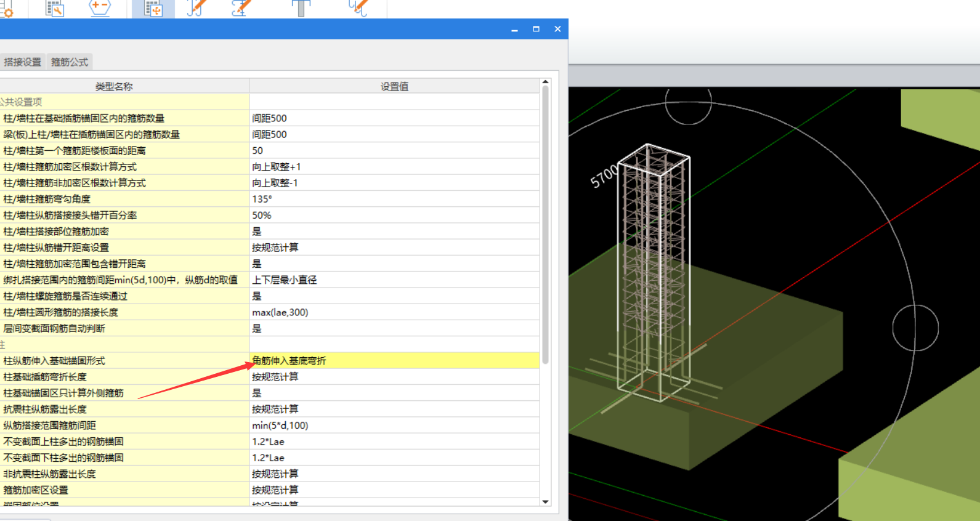980x521 pixels.
Task: Open the 135° value cell
Action: click(x=394, y=199)
